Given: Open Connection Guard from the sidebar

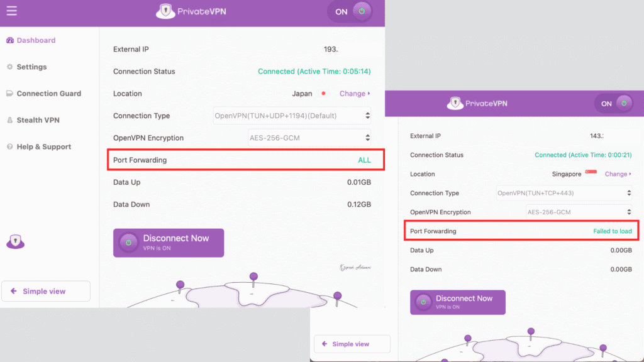Looking at the screenshot, I should pyautogui.click(x=44, y=94).
